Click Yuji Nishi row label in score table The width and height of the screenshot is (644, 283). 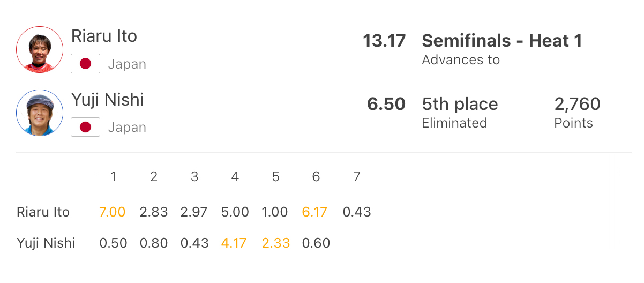coord(46,243)
